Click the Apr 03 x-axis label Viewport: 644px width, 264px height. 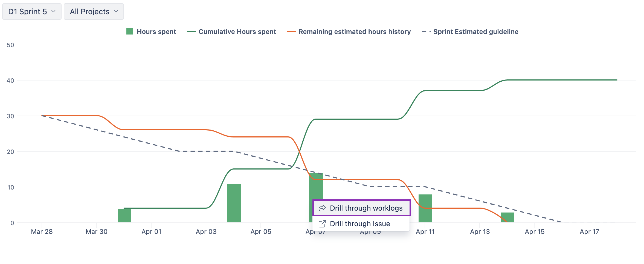(206, 232)
